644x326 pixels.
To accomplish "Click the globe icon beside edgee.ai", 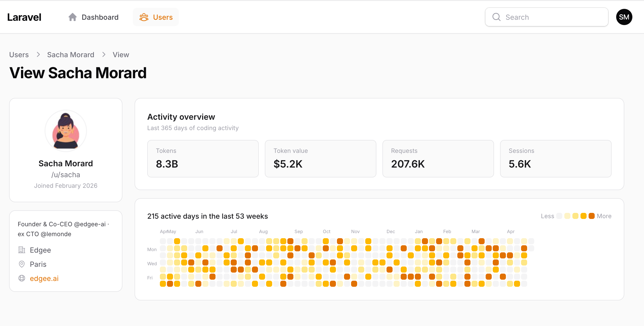I will tap(22, 278).
